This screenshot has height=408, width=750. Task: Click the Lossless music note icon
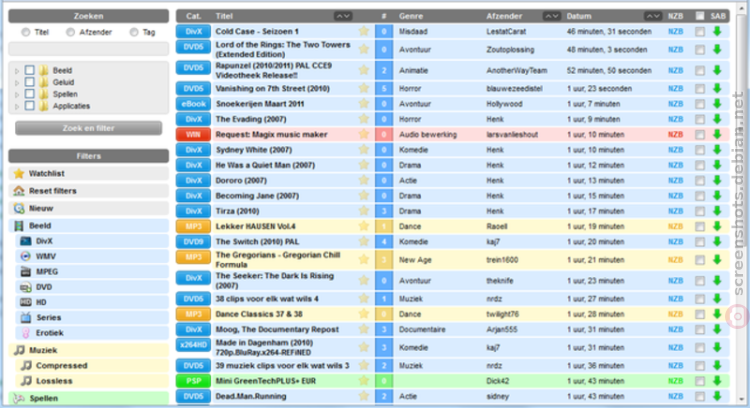pos(27,381)
